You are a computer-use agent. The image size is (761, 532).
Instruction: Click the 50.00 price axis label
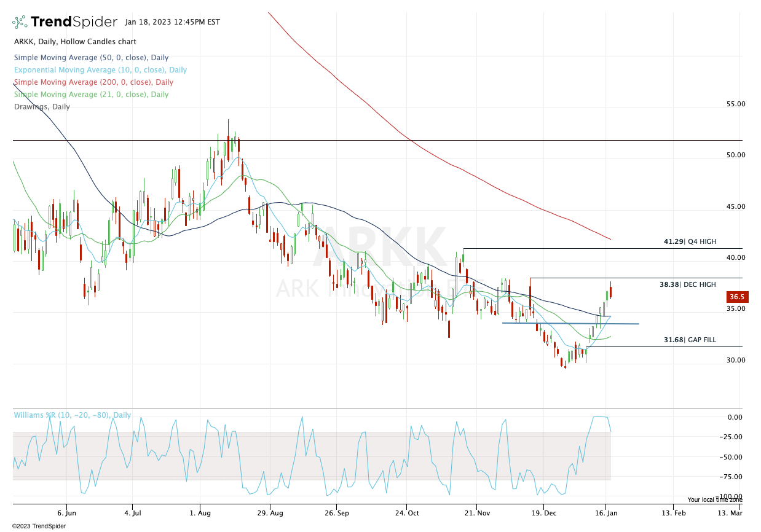tap(736, 155)
